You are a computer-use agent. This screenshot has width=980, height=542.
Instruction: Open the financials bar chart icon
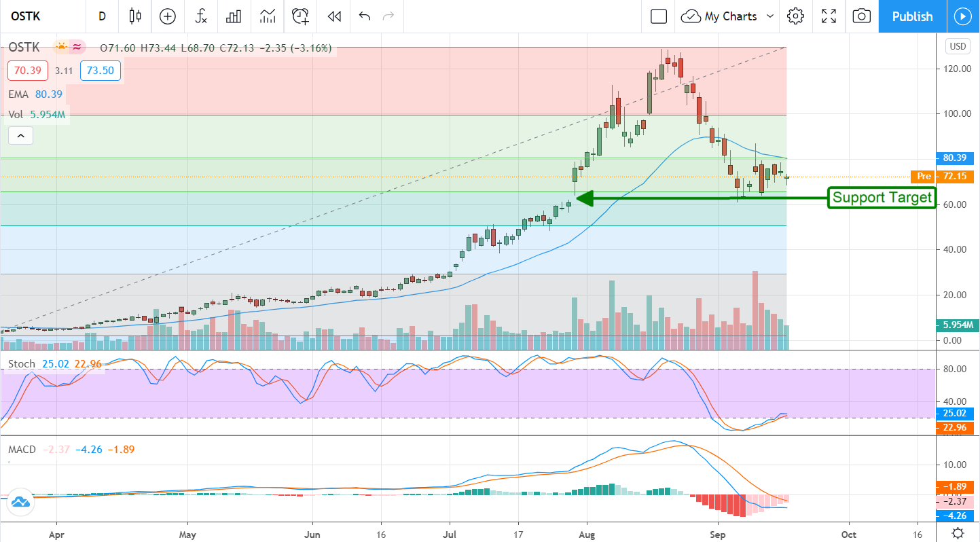234,16
